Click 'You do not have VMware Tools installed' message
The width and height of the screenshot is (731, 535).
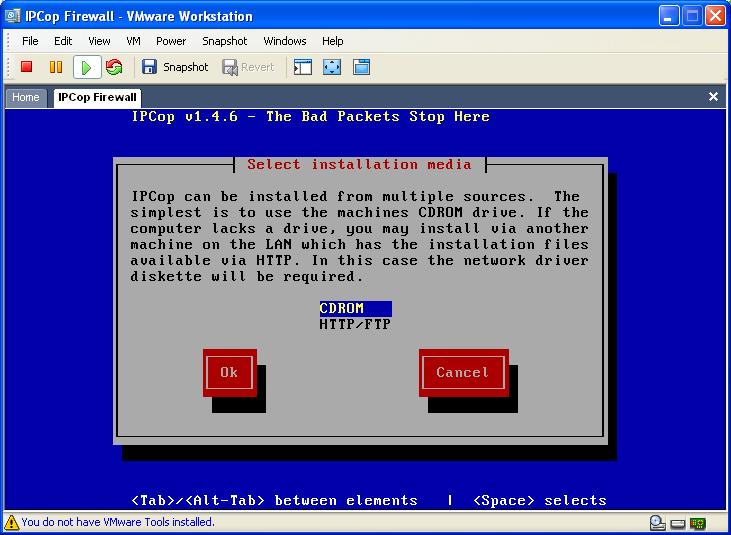(x=118, y=522)
